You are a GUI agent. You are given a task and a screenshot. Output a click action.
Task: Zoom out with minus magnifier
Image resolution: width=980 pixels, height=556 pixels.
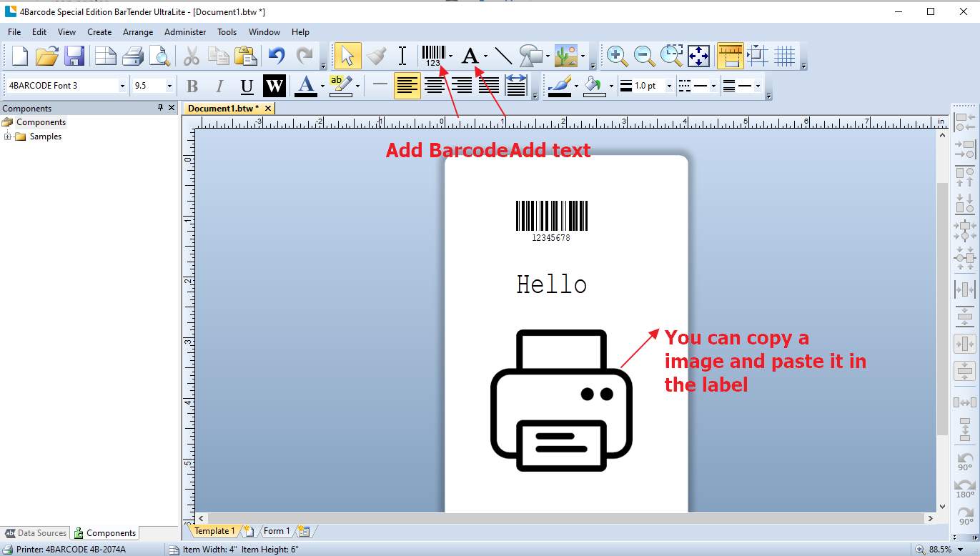click(645, 56)
